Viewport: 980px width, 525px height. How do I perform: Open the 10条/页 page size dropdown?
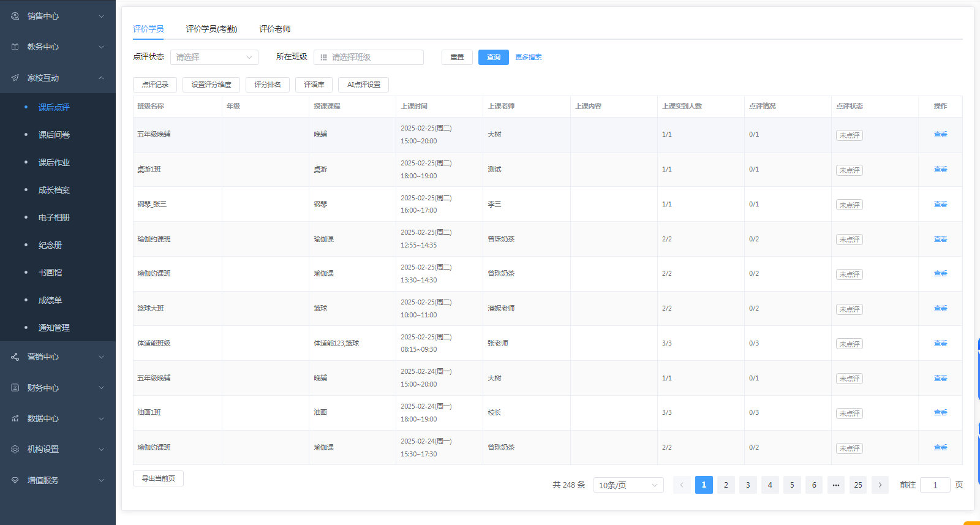tap(628, 485)
